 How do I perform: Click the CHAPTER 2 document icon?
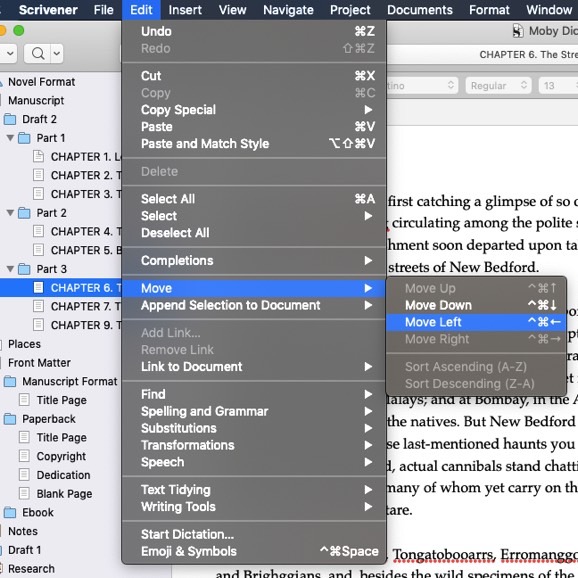[38, 175]
